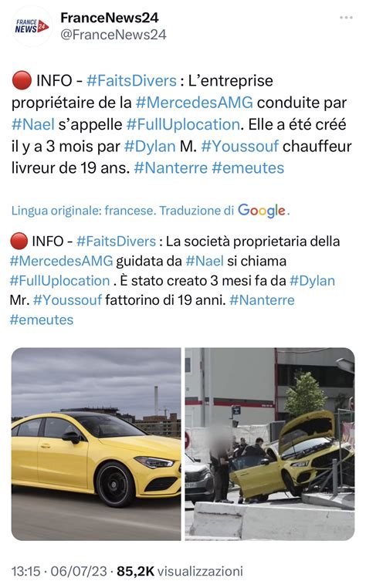View the crashed yellow car photo
The width and height of the screenshot is (366, 588).
(x=269, y=444)
